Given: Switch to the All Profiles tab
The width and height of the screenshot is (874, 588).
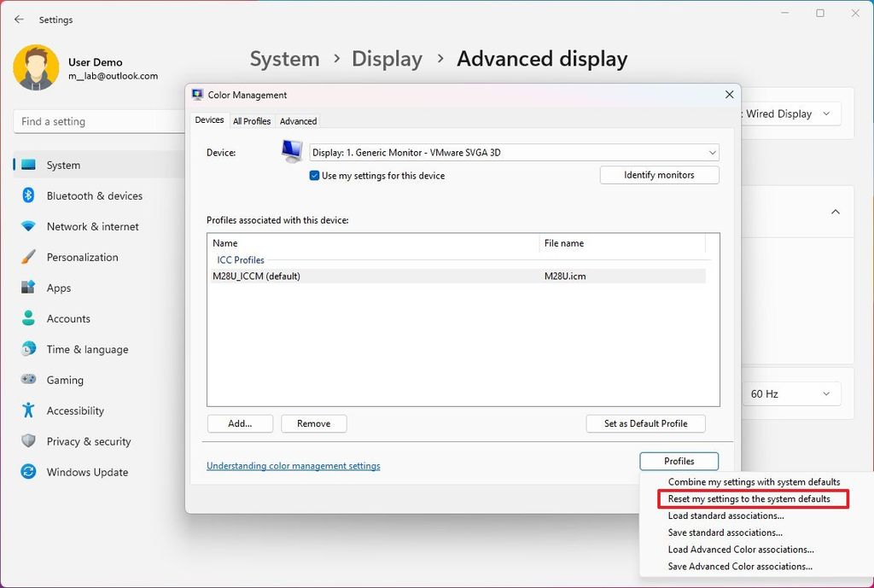Looking at the screenshot, I should [x=252, y=120].
